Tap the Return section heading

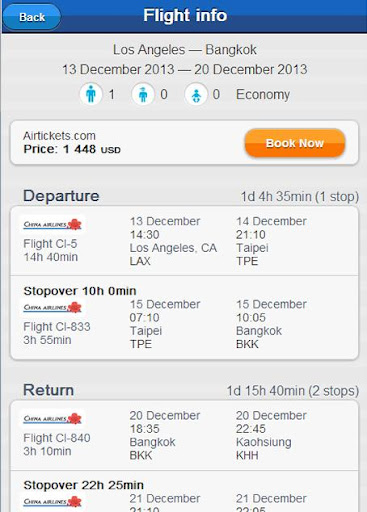[48, 390]
